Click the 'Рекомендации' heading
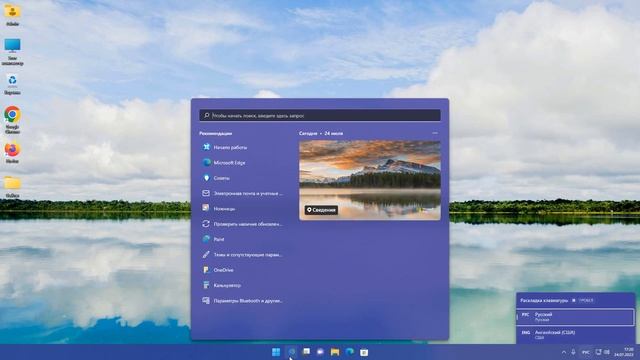The height and width of the screenshot is (360, 640). click(216, 133)
